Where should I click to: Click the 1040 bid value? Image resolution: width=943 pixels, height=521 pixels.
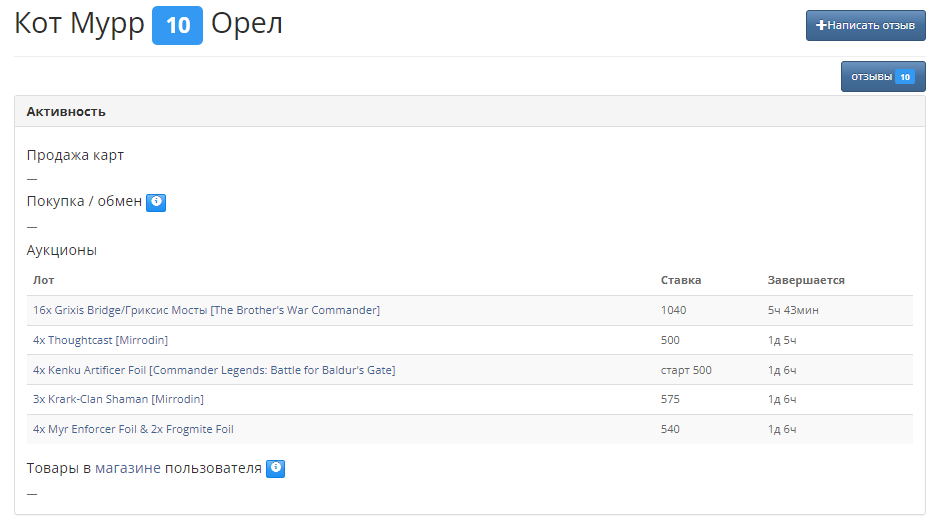674,311
